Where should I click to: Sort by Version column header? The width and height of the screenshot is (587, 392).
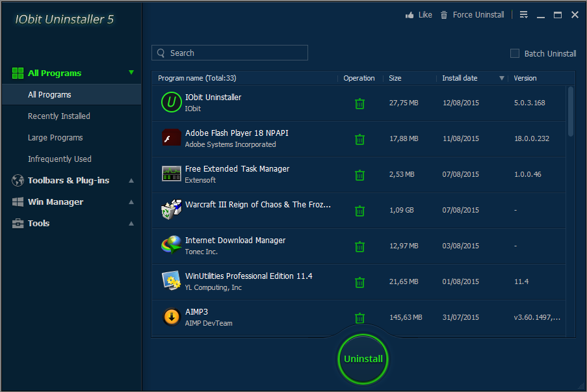[525, 78]
